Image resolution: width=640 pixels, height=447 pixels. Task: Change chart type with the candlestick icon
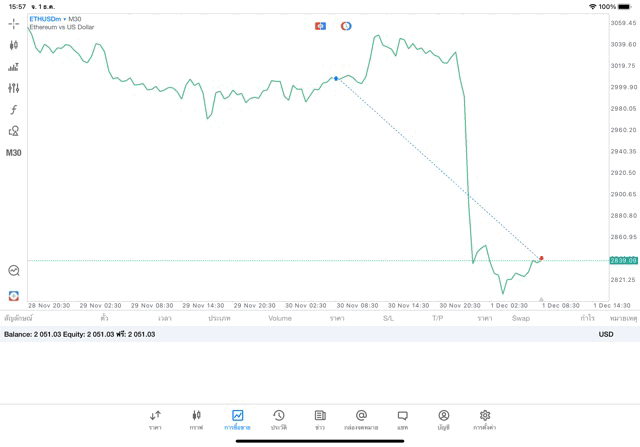(13, 45)
